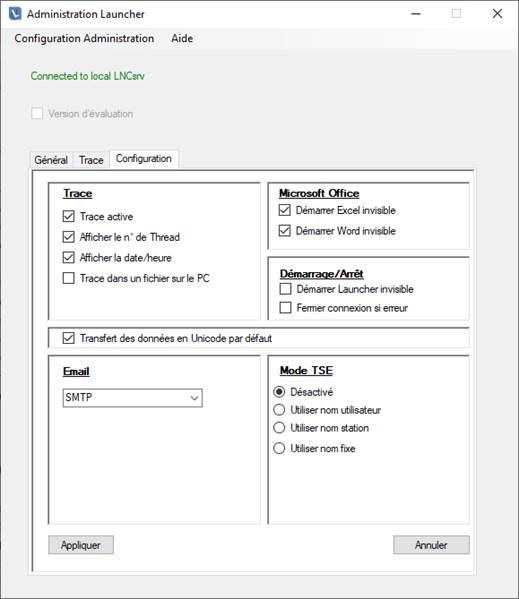Select Utiliser nom utilisateur radio option
This screenshot has width=519, height=599.
[279, 410]
